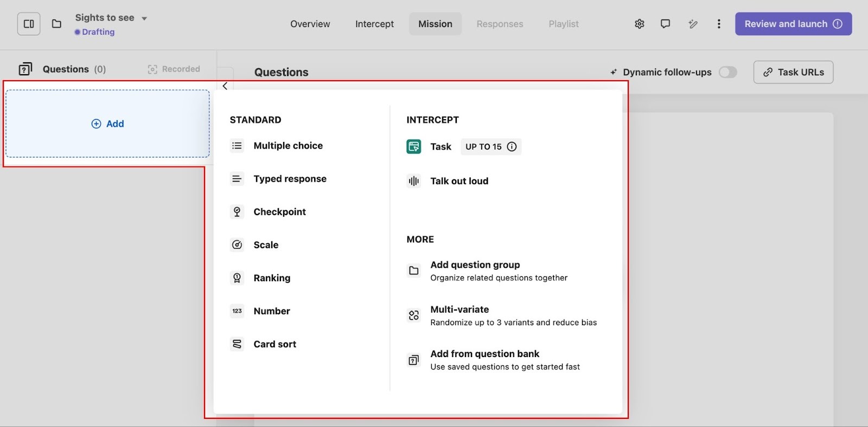The image size is (868, 427).
Task: Open the three-dot more options menu
Action: [x=719, y=24]
